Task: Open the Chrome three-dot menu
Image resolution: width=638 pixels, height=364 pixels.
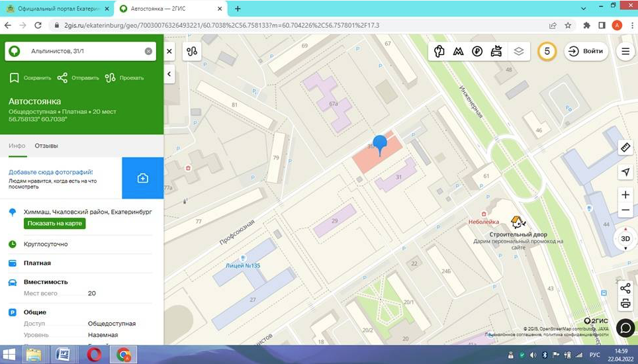Action: click(631, 25)
